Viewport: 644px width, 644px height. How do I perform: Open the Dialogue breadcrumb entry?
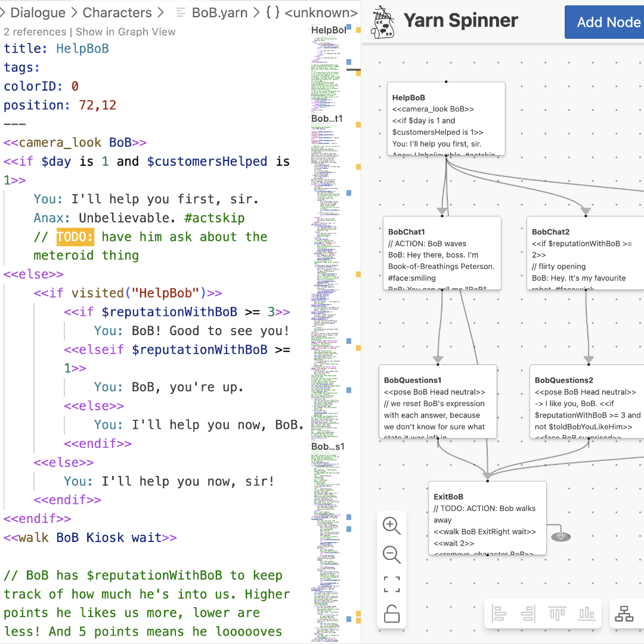point(38,13)
